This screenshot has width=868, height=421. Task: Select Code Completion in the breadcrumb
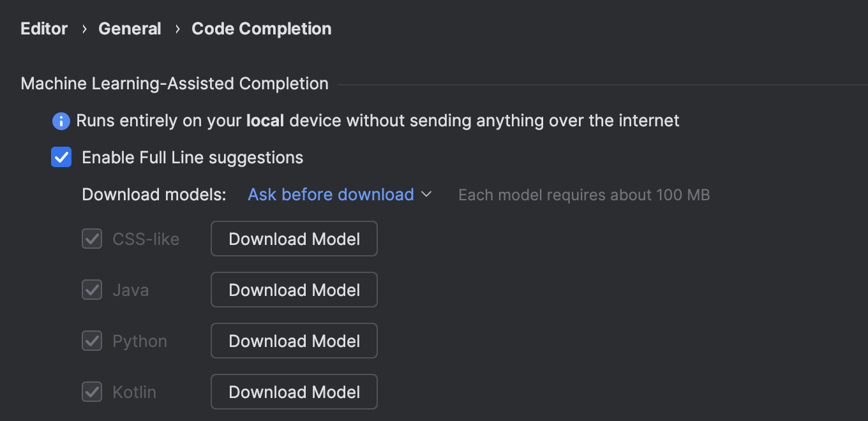click(x=262, y=29)
